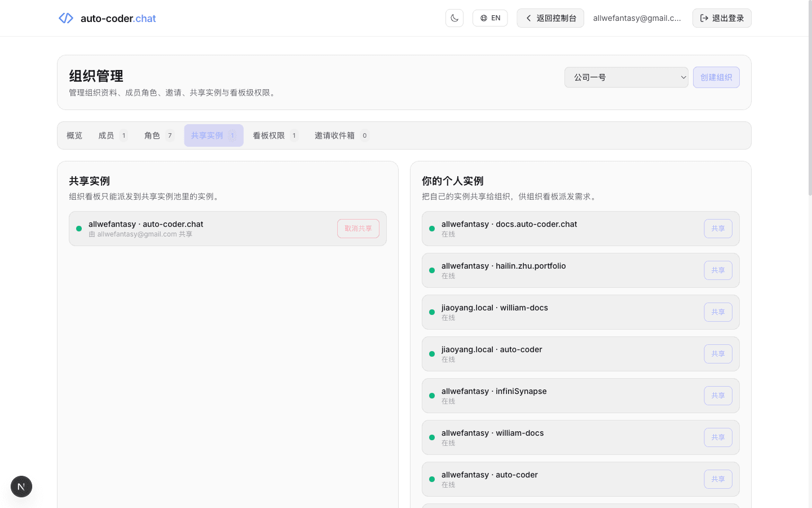Click 共享 next to infiniSynapse

tap(718, 395)
